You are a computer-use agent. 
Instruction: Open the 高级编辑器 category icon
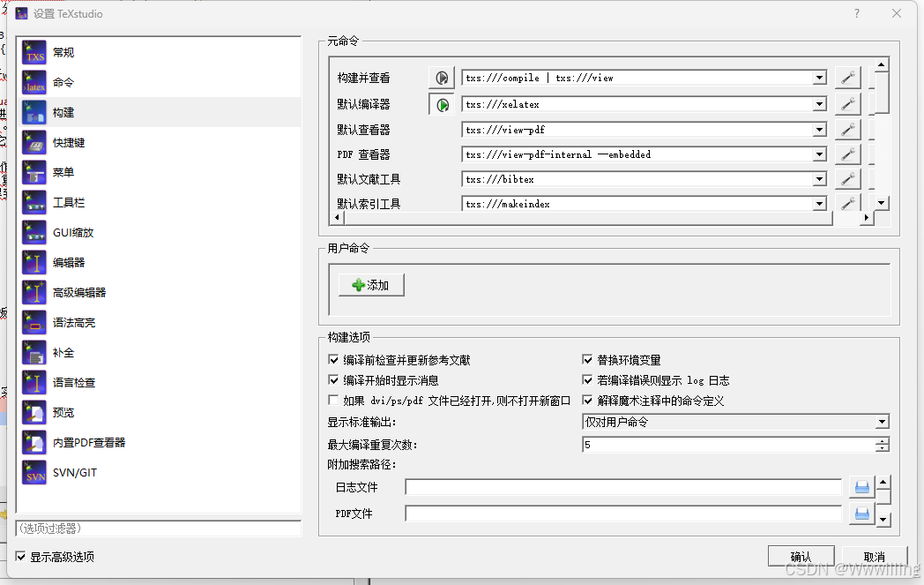coord(34,293)
